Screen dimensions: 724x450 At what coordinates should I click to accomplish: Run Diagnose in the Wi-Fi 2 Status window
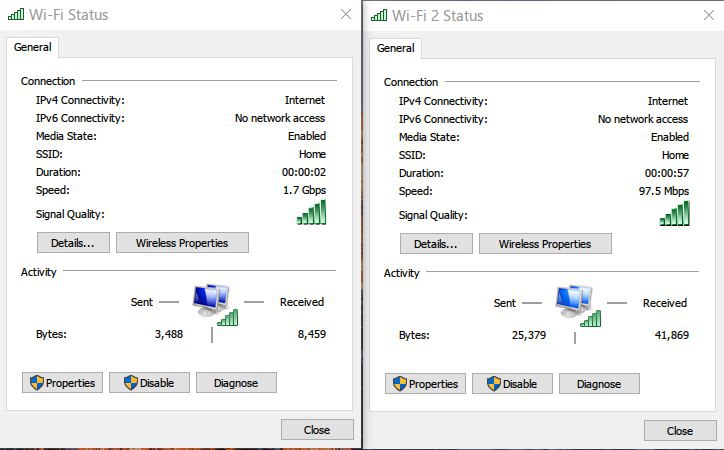[599, 384]
